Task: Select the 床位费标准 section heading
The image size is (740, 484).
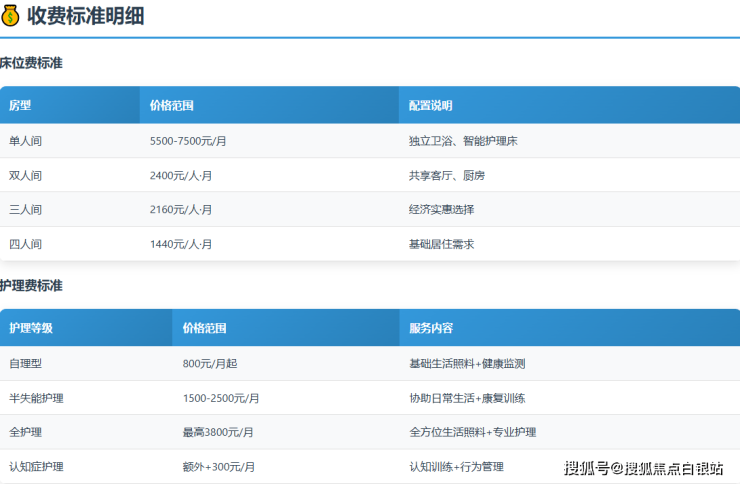Action: pos(32,63)
